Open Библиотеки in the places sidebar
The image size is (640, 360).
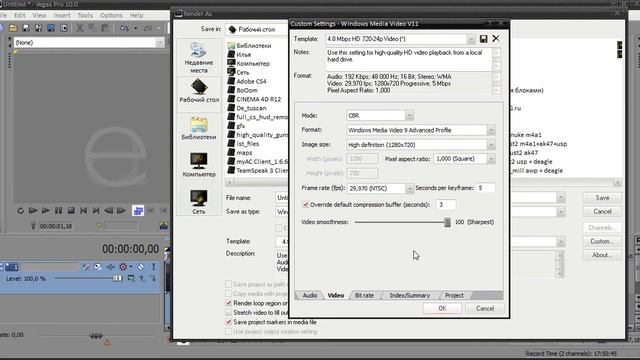[199, 128]
